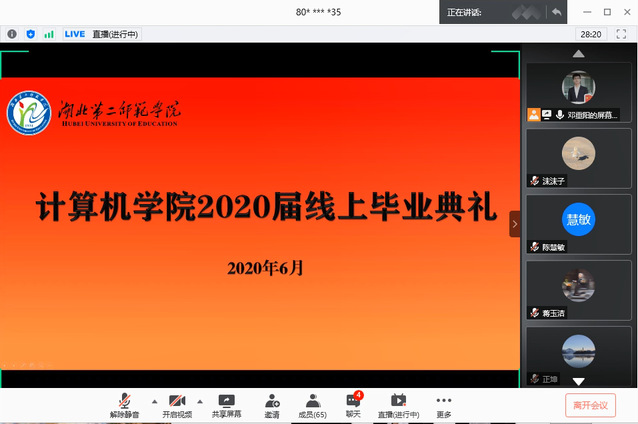
Task: Click the 直播(进行中) livestream toolbar icon
Action: 398,402
